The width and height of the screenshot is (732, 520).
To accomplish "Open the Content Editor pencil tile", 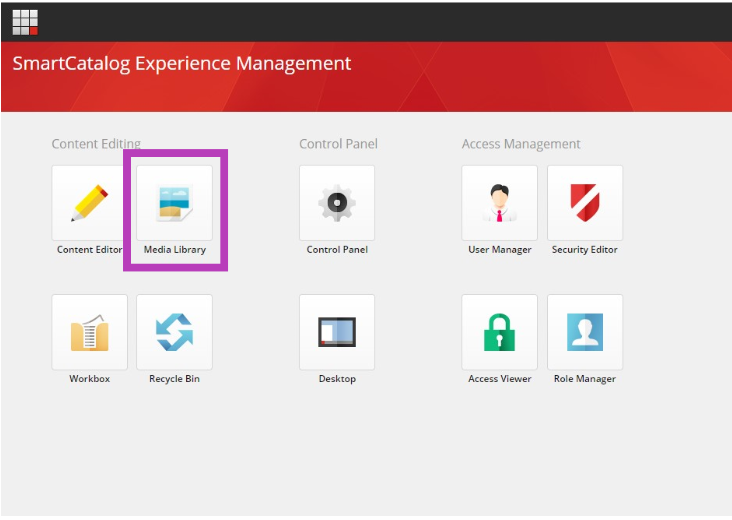I will [x=89, y=203].
